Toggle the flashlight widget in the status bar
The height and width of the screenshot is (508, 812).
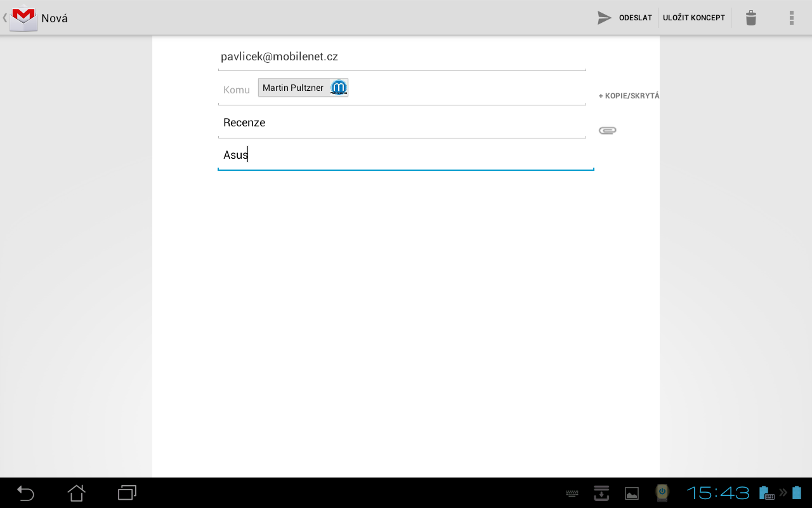(662, 493)
